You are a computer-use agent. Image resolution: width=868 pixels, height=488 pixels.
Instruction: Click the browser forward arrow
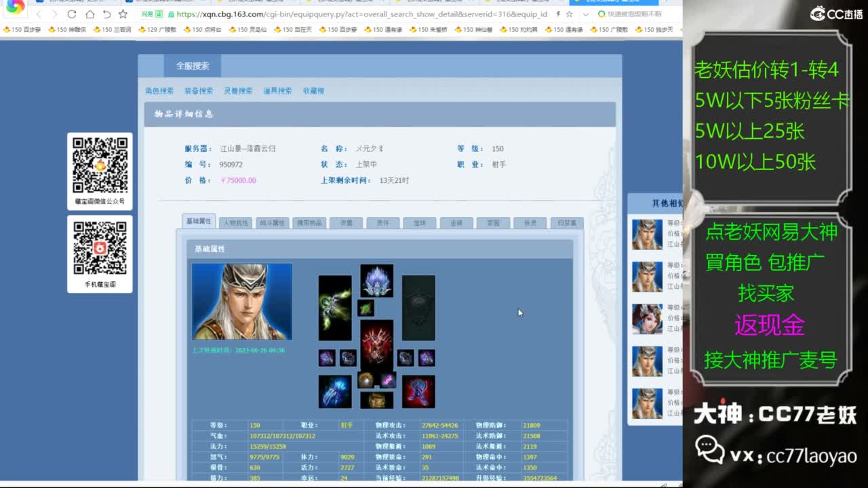(x=55, y=14)
